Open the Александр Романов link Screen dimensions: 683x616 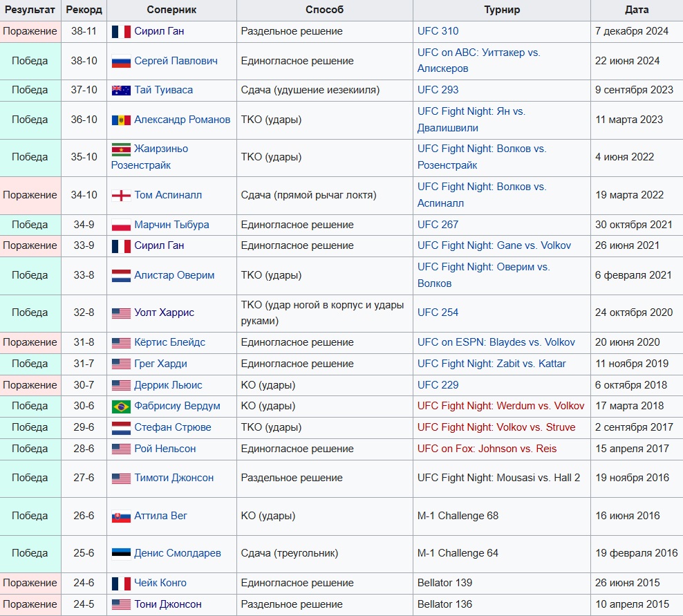click(182, 120)
